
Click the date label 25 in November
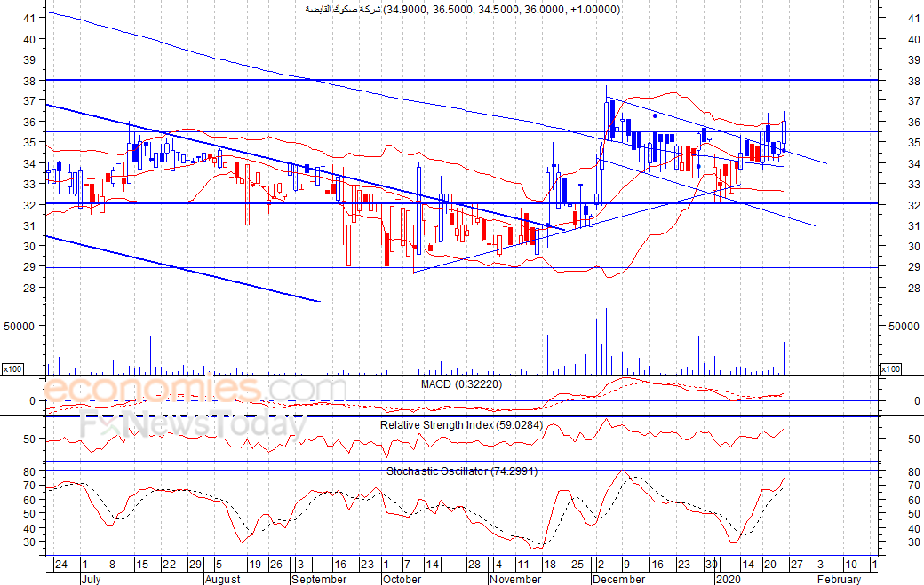click(x=577, y=565)
